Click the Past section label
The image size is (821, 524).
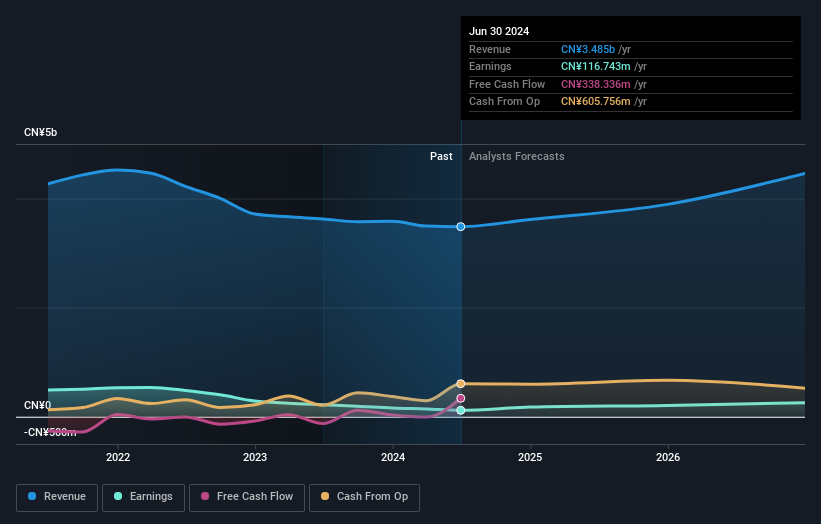[x=441, y=156]
